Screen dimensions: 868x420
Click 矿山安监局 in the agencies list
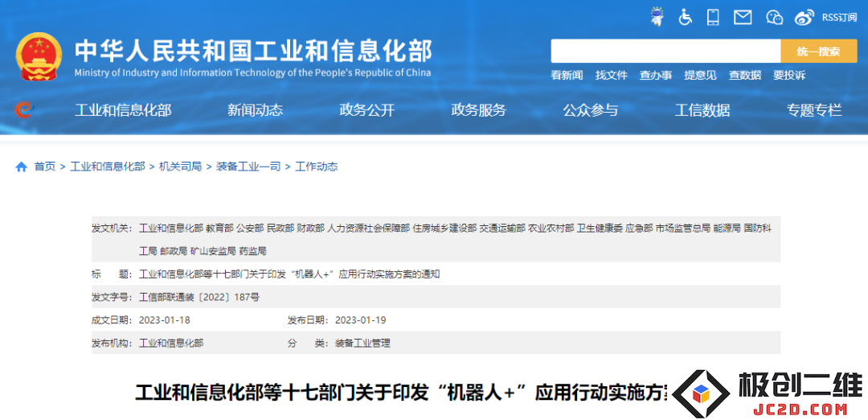click(x=213, y=252)
